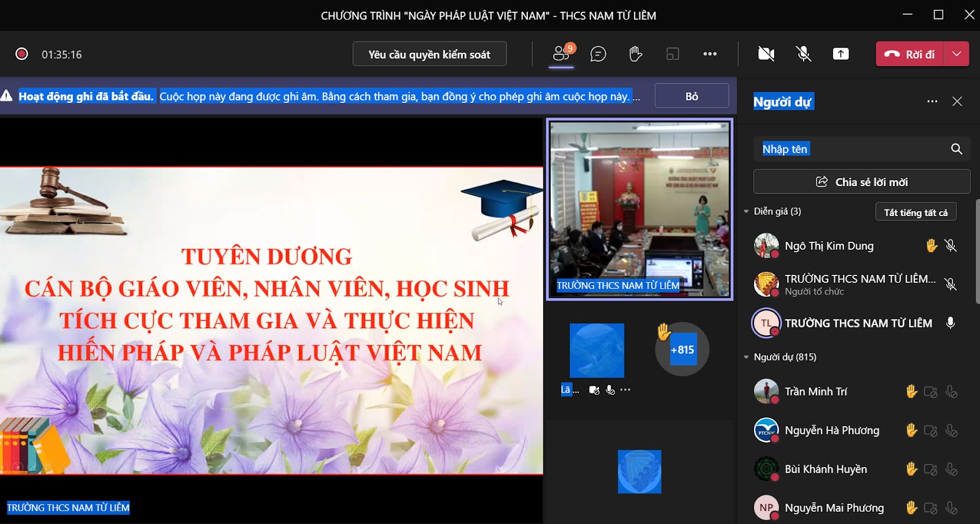
Task: Click Bùi Khánh Huyền's raised hand icon
Action: (x=911, y=469)
